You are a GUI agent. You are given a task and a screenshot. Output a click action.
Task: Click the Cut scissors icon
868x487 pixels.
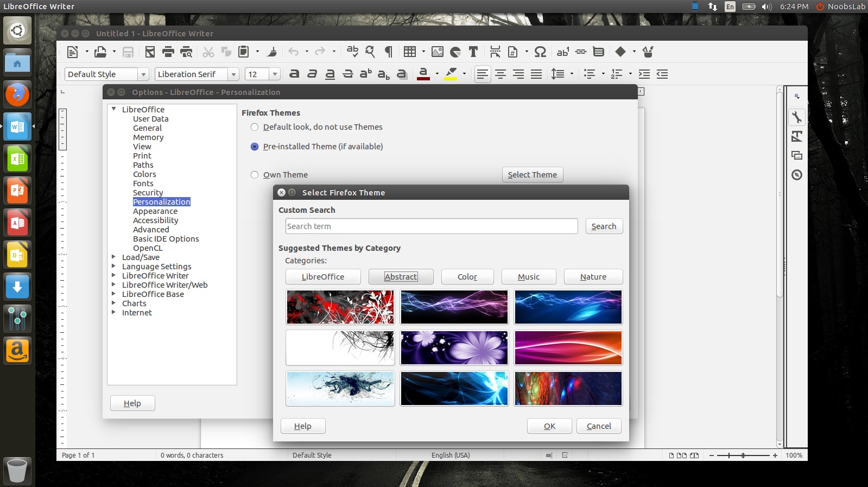(x=208, y=52)
